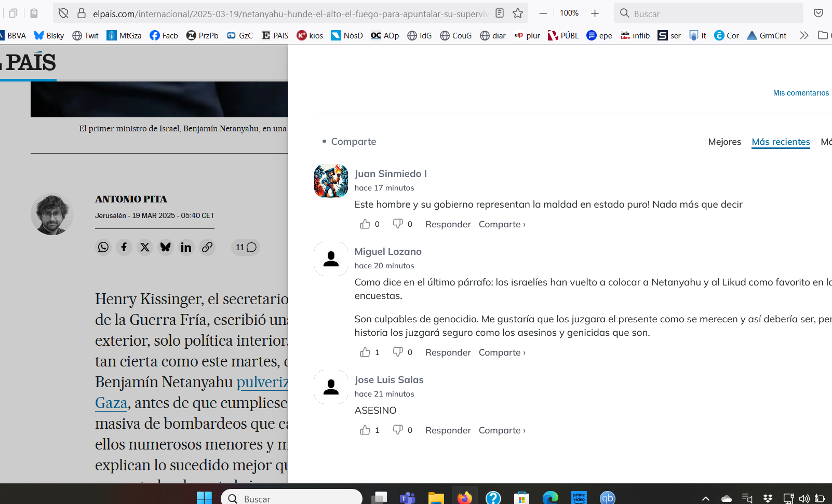
Task: Bookmark page with star icon
Action: (x=518, y=13)
